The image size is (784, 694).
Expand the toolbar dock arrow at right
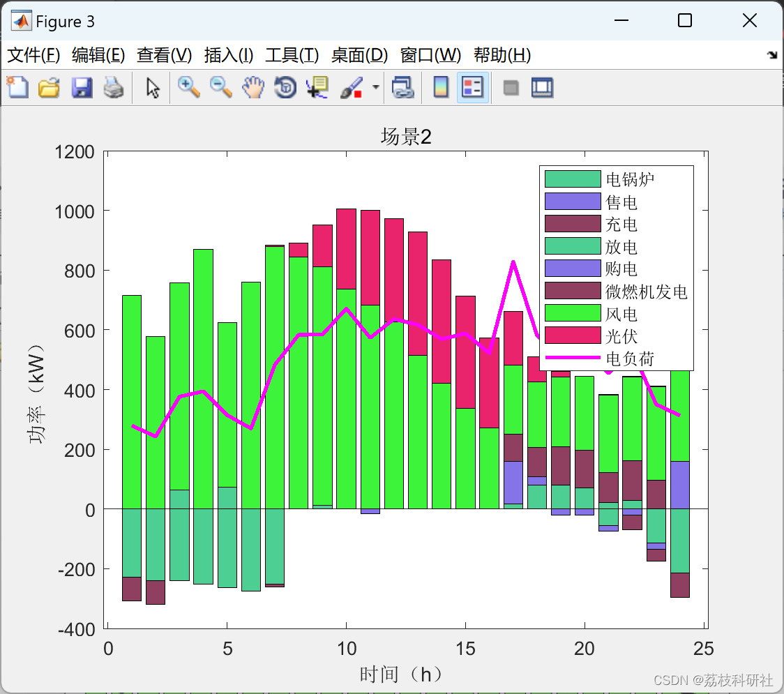773,55
